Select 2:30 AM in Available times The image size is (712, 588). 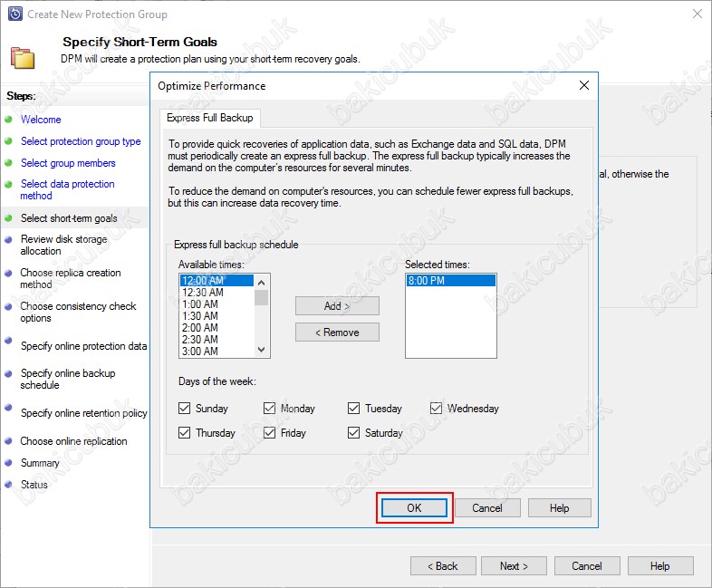click(217, 340)
